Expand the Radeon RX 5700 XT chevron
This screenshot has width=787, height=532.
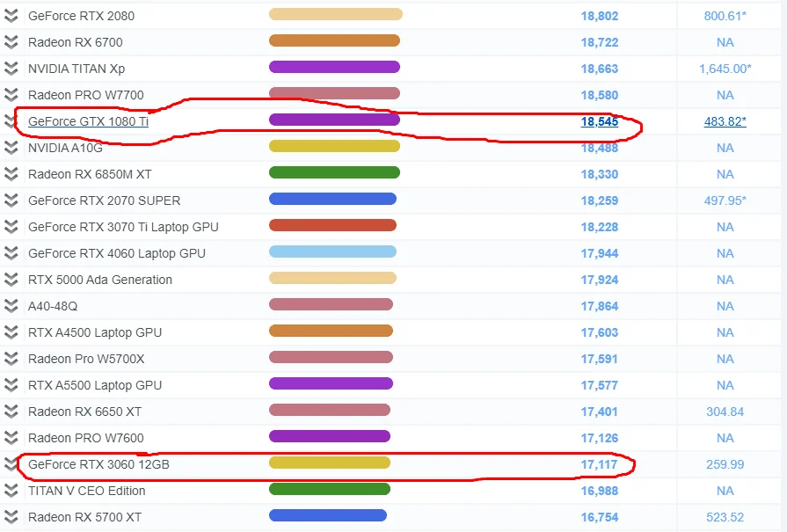11,517
